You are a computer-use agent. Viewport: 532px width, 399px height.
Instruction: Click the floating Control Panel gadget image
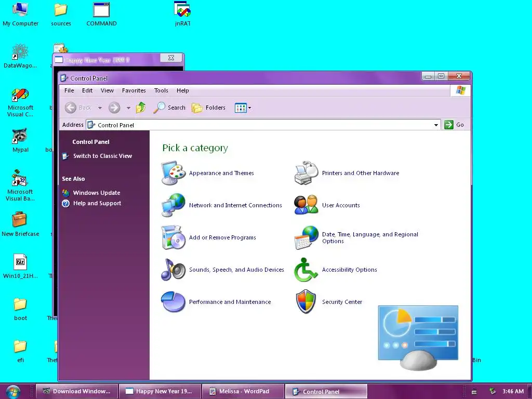[418, 338]
